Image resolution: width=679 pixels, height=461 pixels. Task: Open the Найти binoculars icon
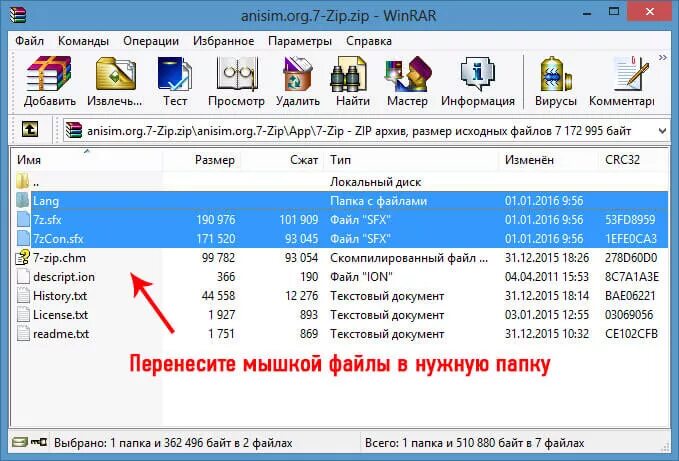pos(349,74)
